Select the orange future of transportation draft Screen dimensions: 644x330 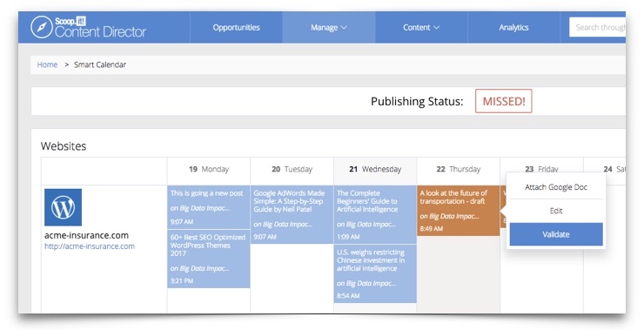tap(459, 211)
